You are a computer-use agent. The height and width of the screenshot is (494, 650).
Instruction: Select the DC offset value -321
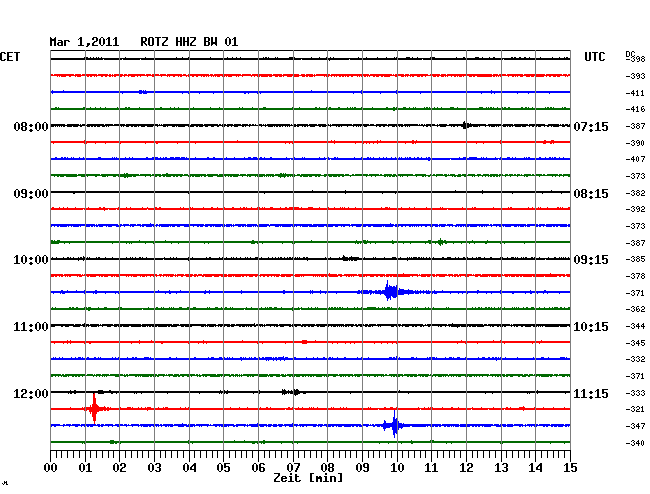[x=635, y=409]
